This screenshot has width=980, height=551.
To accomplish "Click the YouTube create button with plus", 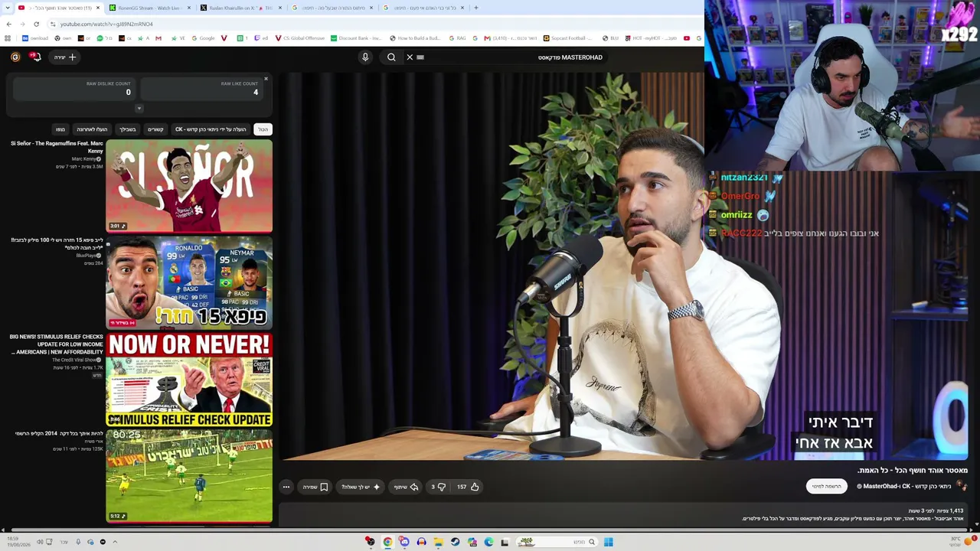I will tap(65, 57).
